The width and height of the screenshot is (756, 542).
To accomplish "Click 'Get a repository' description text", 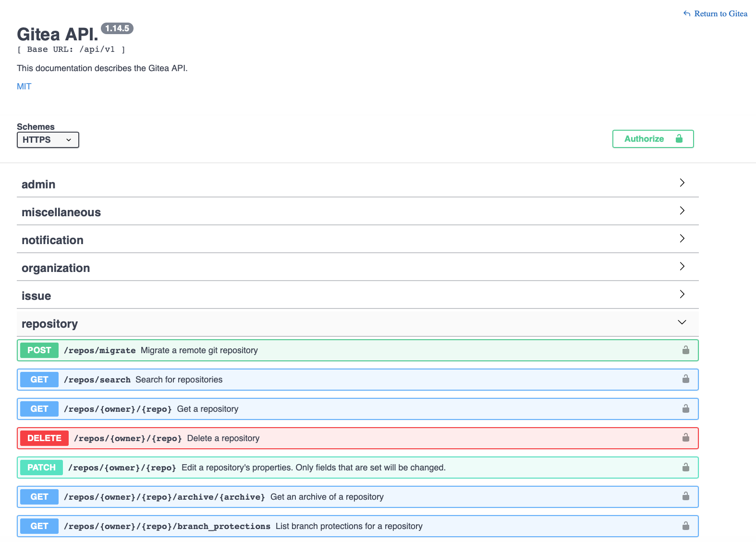I will [207, 409].
